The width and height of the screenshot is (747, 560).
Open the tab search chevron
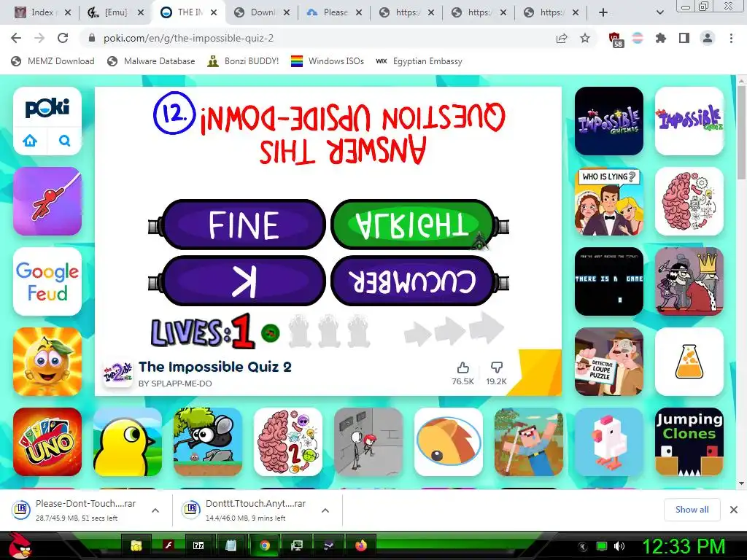659,12
